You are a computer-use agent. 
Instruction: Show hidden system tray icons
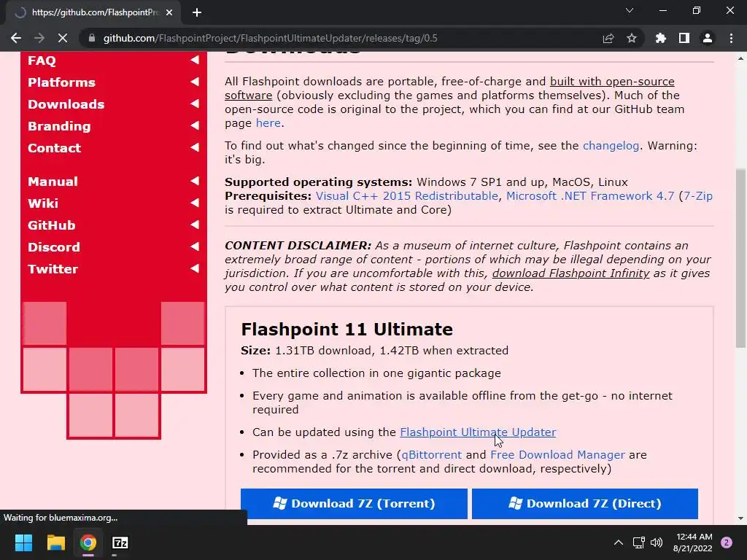(619, 542)
